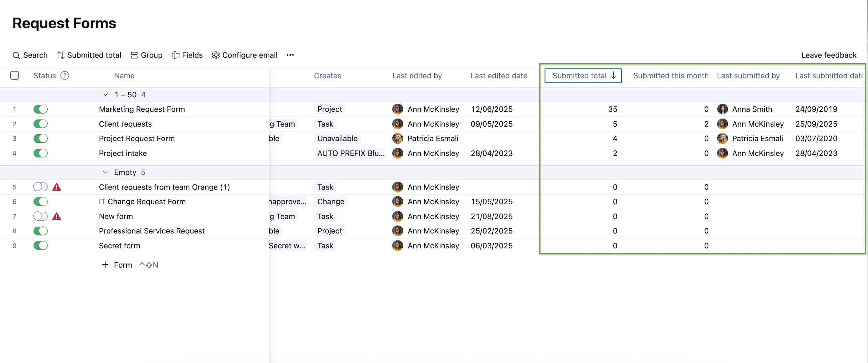Click the 24/09/2019 last submitted date
This screenshot has width=868, height=363.
click(x=816, y=109)
